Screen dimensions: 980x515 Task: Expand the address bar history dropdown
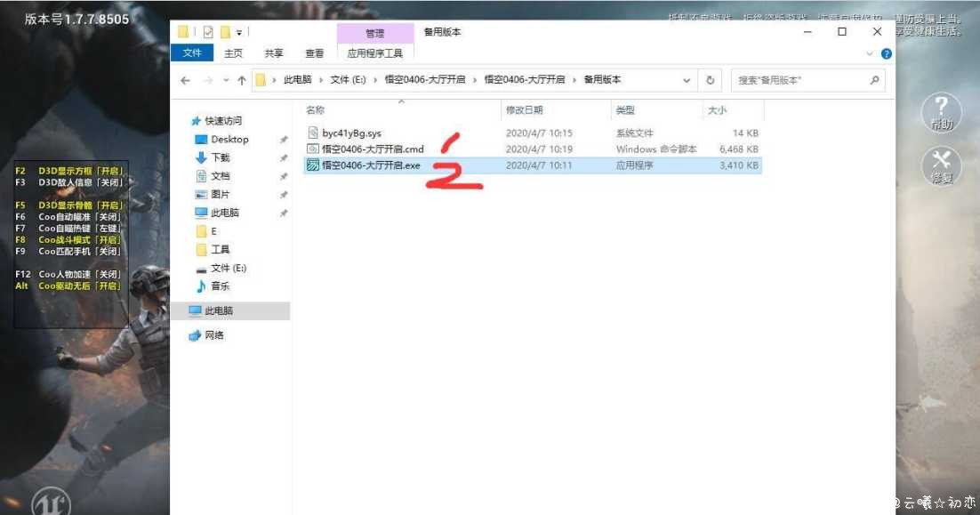(x=687, y=80)
